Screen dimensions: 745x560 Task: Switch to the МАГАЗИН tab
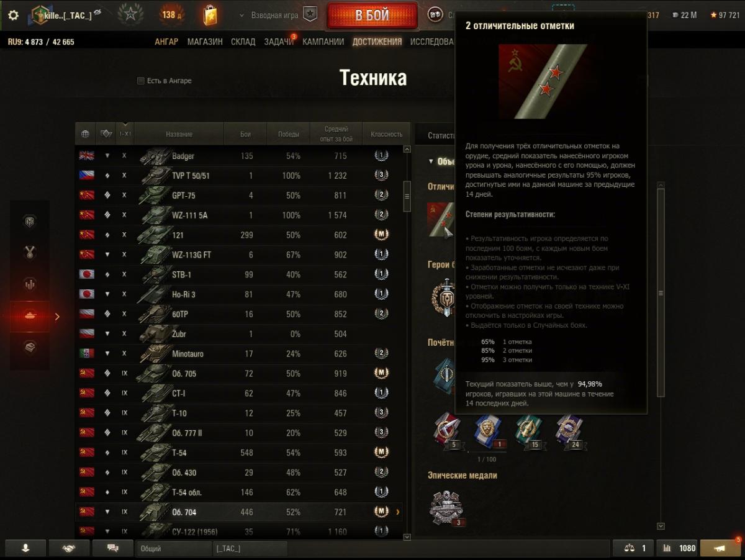point(205,42)
